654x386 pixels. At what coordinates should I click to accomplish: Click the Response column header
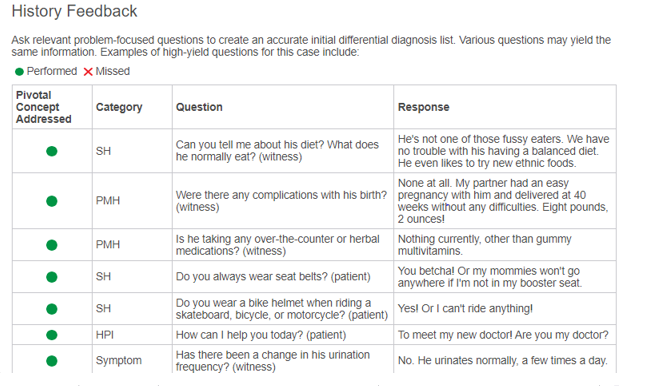coord(423,107)
